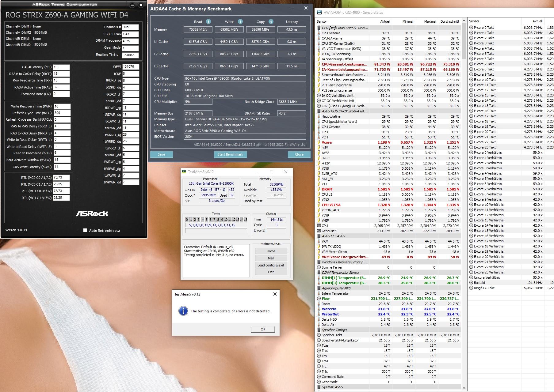Click the icon on the VRM Vcore Strom row
The height and width of the screenshot is (392, 554).
[x=319, y=252]
